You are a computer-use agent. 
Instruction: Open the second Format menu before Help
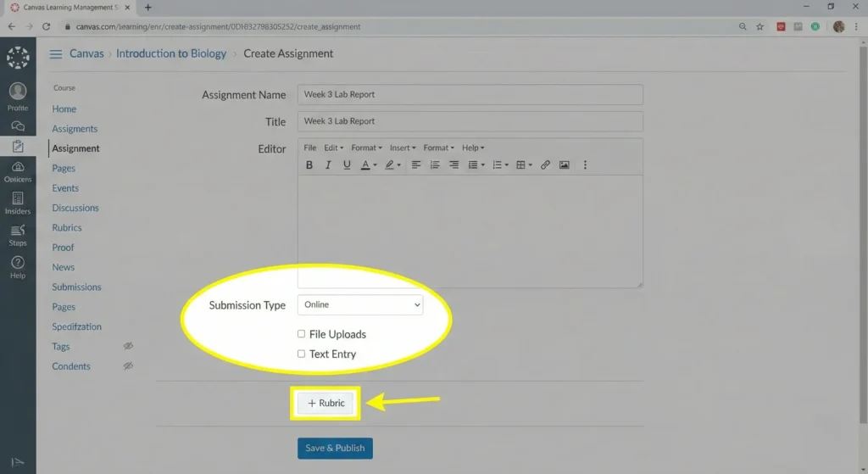point(438,148)
